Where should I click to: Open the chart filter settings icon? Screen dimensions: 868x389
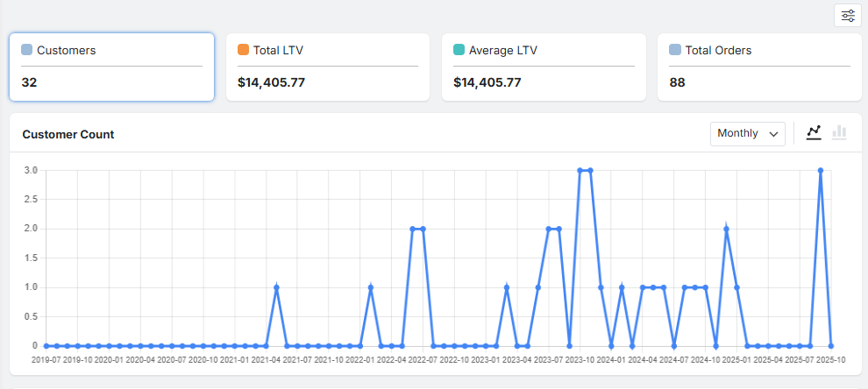pos(848,15)
